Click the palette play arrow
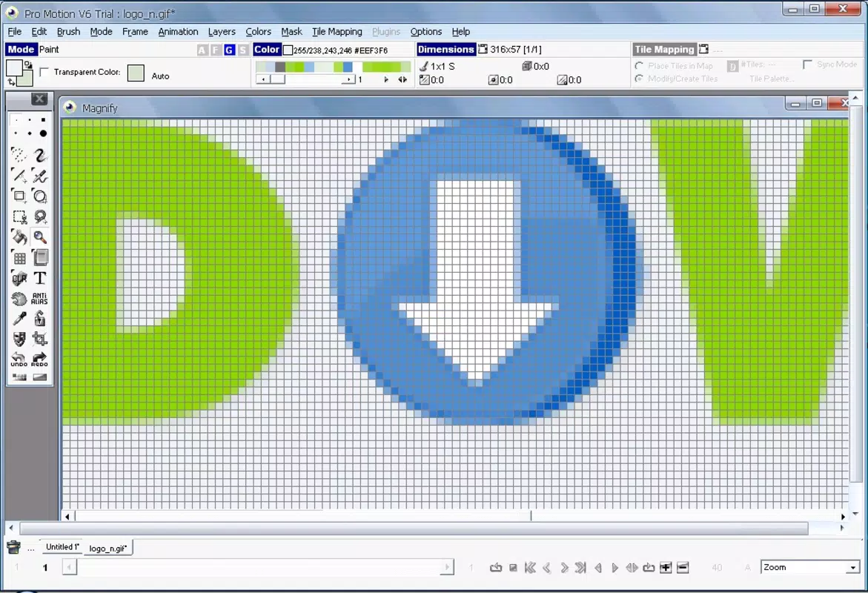 click(x=386, y=80)
